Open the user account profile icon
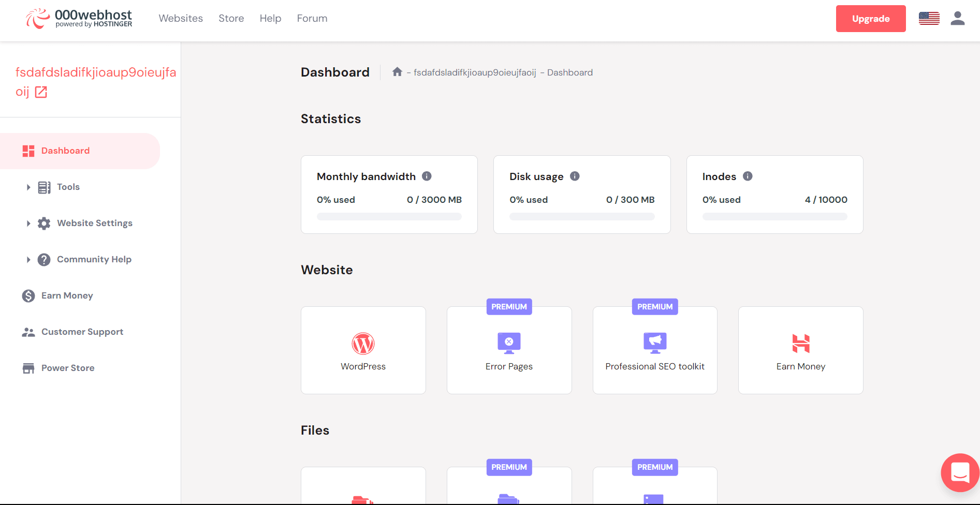This screenshot has width=980, height=505. [957, 19]
